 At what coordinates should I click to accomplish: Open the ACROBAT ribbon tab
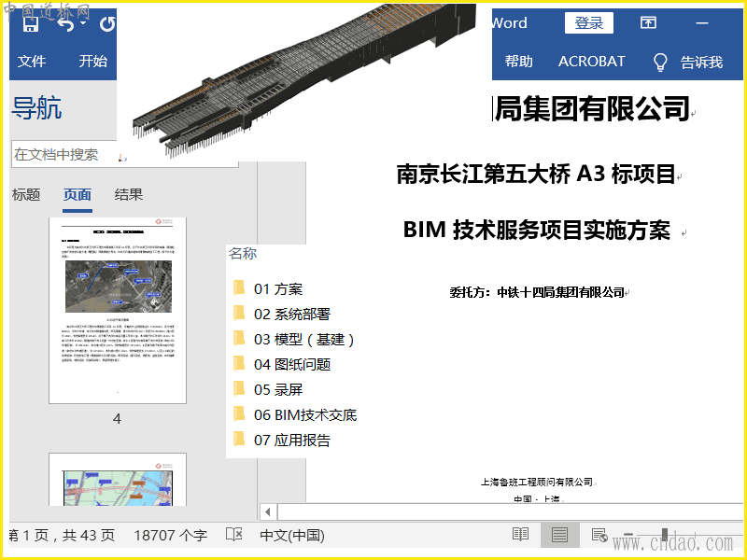(591, 62)
